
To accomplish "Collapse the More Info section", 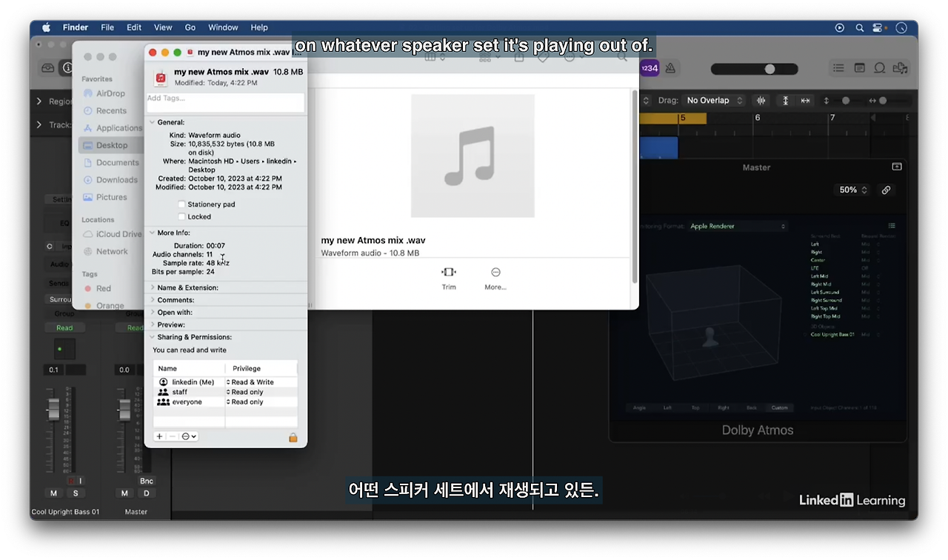I will 153,233.
